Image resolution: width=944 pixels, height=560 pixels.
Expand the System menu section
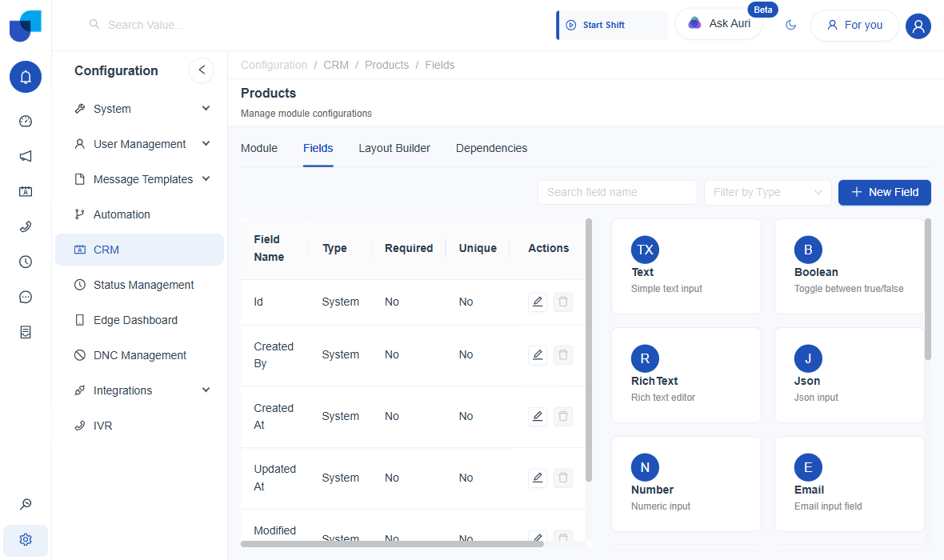pyautogui.click(x=140, y=109)
